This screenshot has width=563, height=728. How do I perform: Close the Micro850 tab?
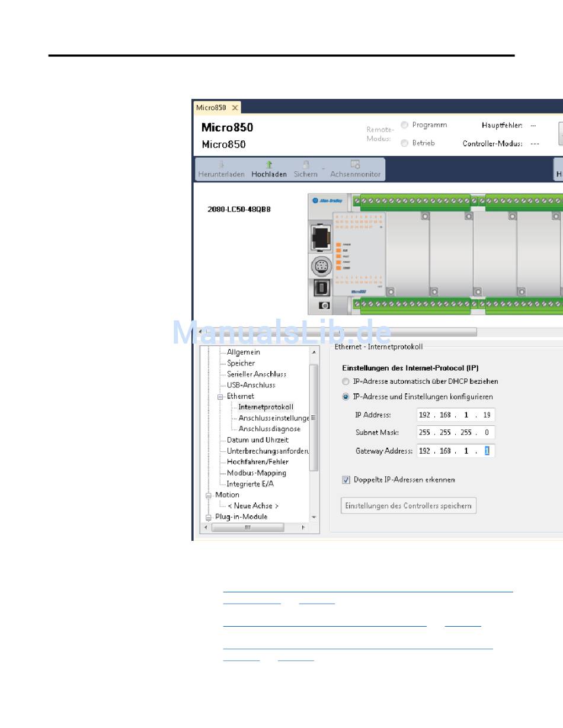coord(235,107)
